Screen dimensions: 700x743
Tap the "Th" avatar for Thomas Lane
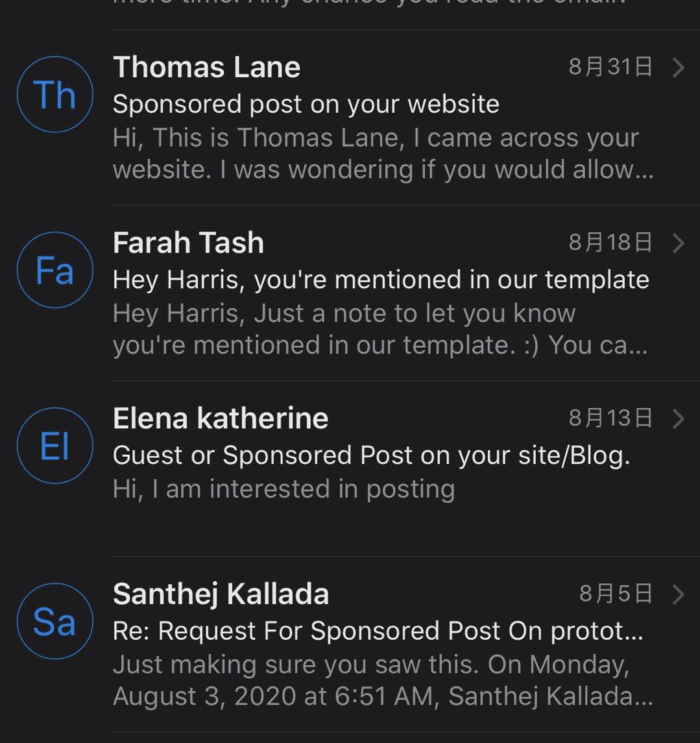(x=55, y=94)
